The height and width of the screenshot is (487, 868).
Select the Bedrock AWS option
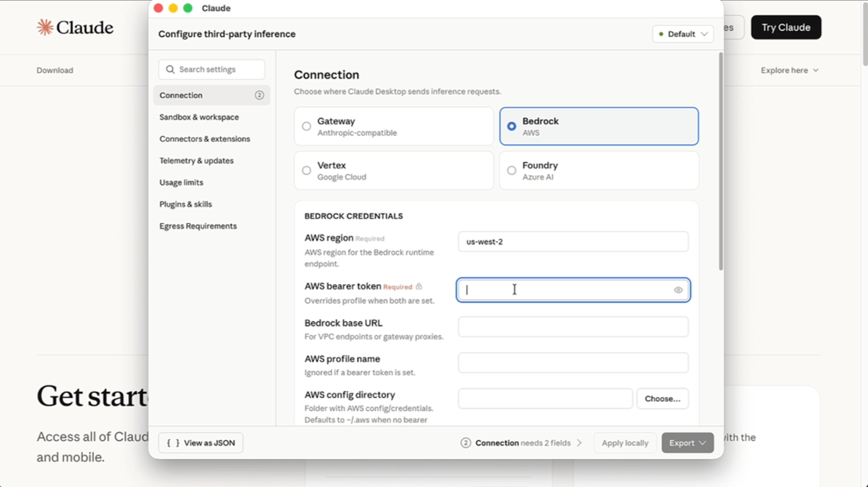(x=599, y=126)
